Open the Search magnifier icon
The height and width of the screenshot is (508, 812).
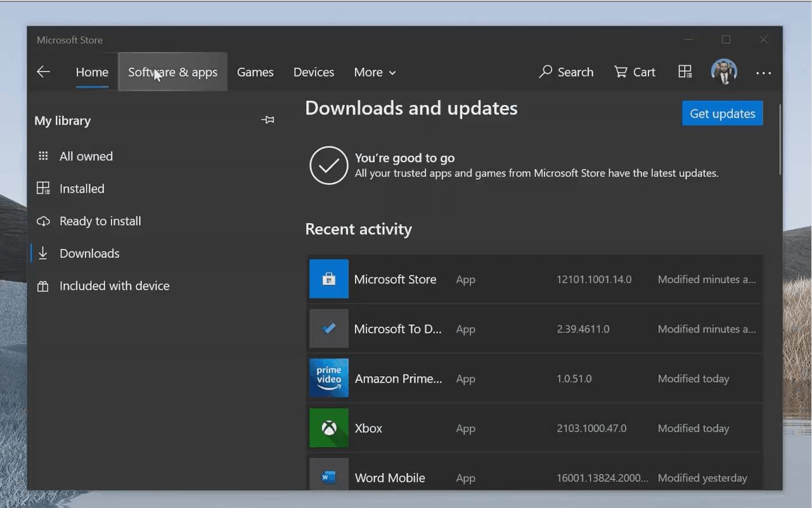click(x=545, y=72)
